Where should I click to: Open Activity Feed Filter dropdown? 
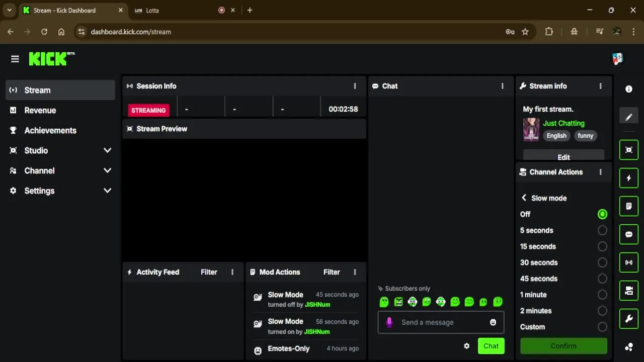pyautogui.click(x=209, y=272)
